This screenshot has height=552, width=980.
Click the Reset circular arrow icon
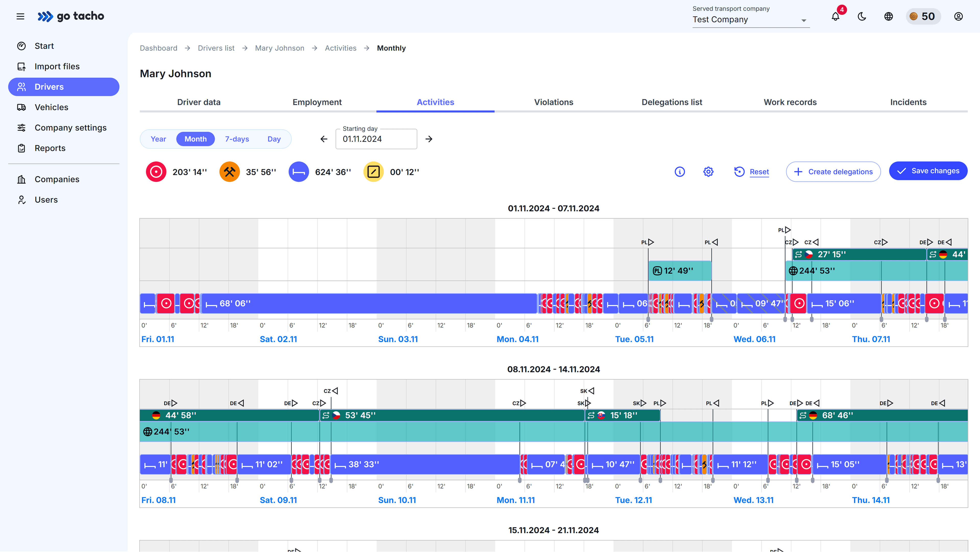point(739,172)
